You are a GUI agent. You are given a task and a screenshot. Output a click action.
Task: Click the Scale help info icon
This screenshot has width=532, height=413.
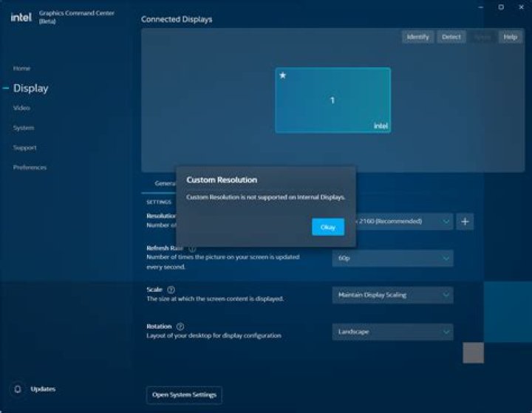click(x=171, y=290)
